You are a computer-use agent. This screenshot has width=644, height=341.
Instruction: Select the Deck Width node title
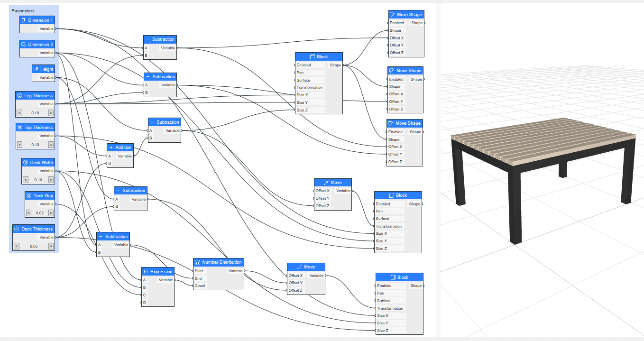pos(42,163)
